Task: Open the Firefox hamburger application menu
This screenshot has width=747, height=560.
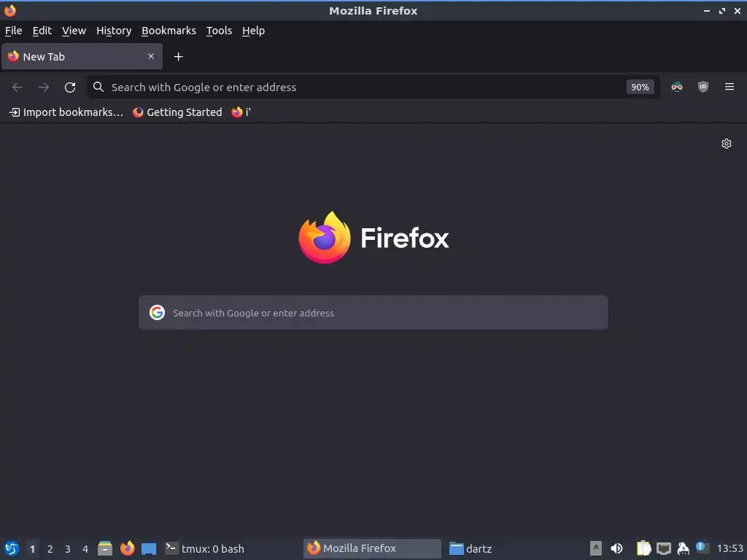Action: coord(729,87)
